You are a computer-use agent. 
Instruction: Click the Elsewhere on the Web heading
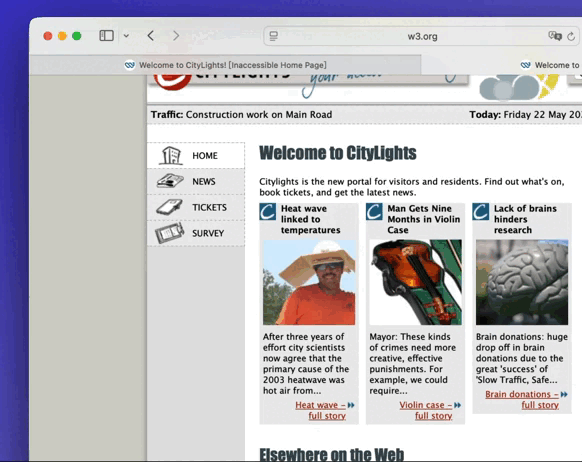click(331, 455)
